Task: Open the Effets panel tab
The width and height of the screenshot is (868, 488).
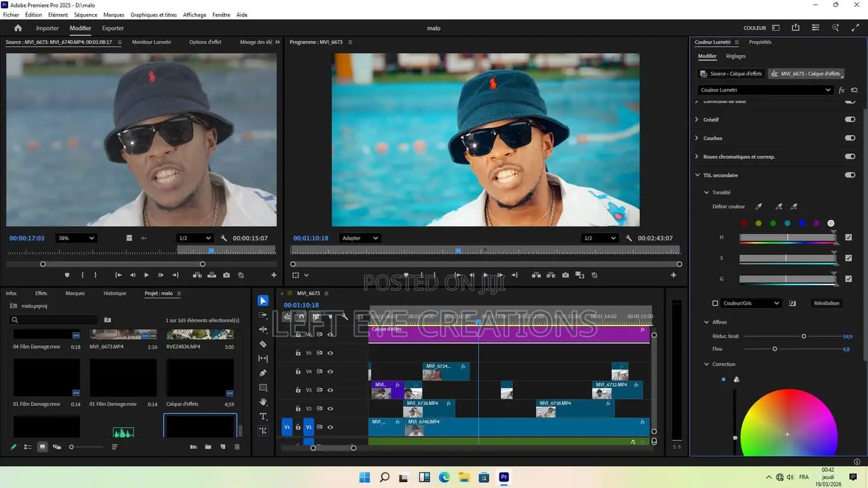Action: [41, 293]
